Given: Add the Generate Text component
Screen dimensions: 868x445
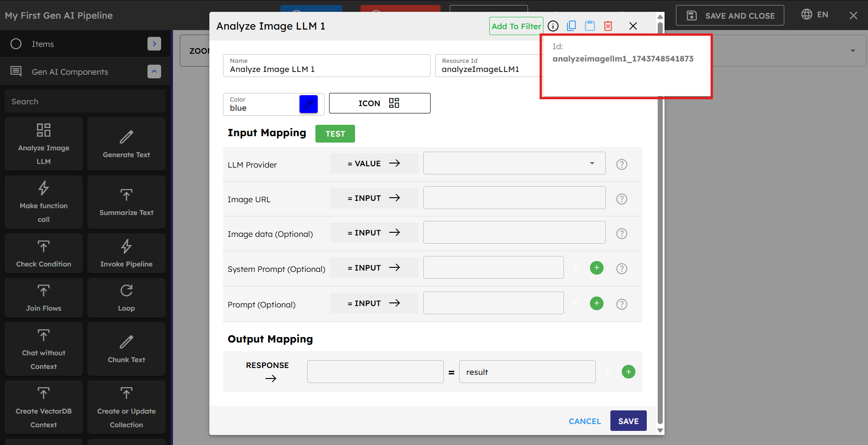Looking at the screenshot, I should (127, 144).
